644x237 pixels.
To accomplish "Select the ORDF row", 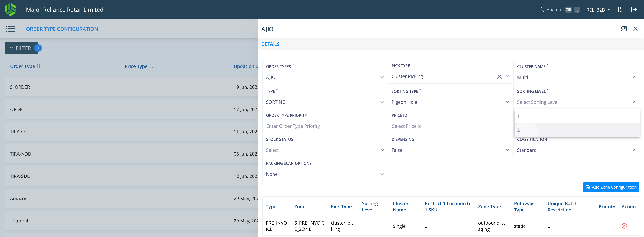I will (x=131, y=109).
